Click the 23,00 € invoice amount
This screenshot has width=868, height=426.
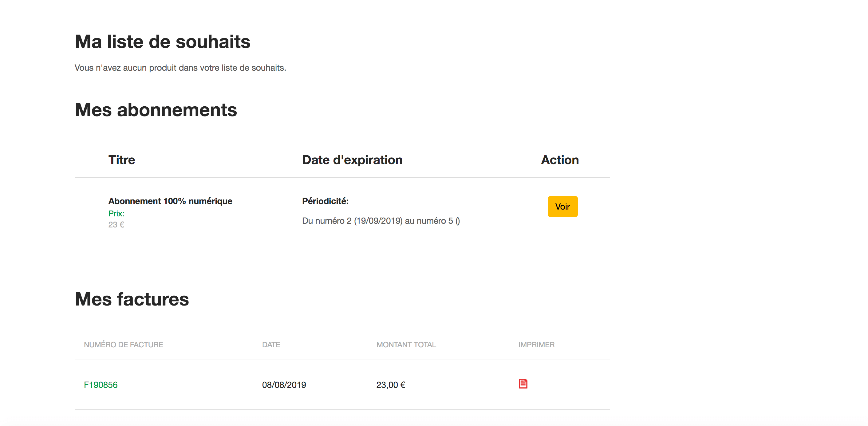(x=391, y=385)
